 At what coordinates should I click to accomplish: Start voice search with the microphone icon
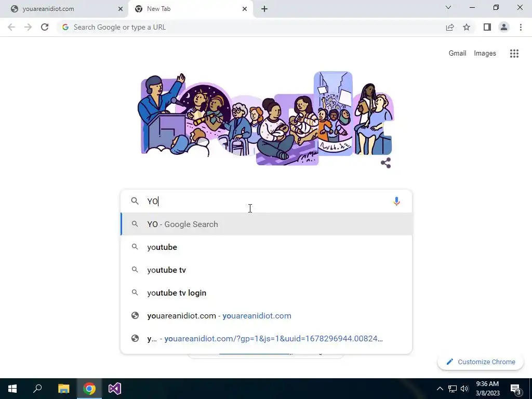(x=396, y=201)
